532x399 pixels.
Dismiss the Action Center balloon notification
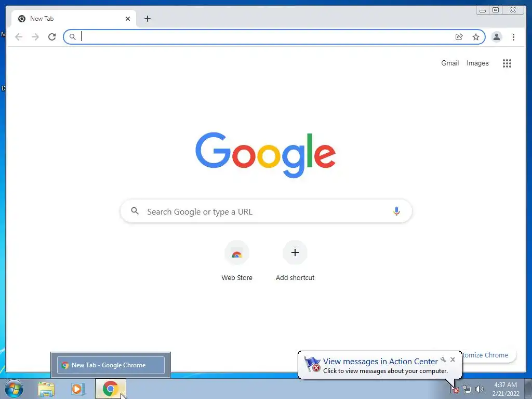[453, 360]
